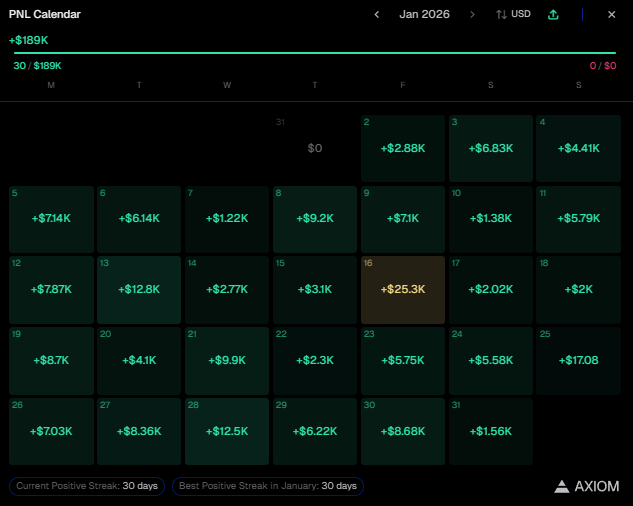Viewport: 633px width, 506px height.
Task: Open day 22 cell +$2.3K
Action: pos(315,361)
